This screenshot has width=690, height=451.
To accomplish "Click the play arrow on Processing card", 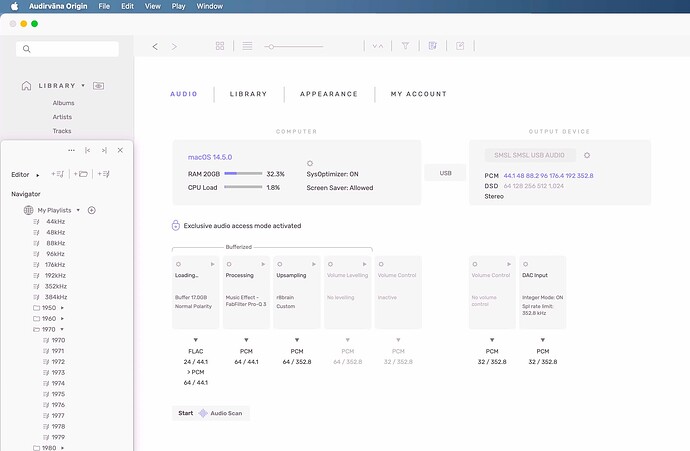I will click(263, 264).
